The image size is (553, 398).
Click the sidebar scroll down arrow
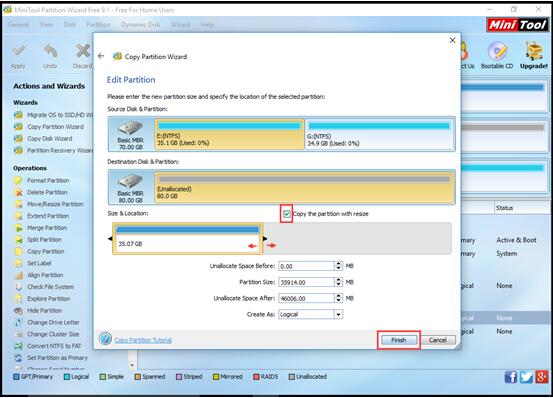pyautogui.click(x=132, y=365)
